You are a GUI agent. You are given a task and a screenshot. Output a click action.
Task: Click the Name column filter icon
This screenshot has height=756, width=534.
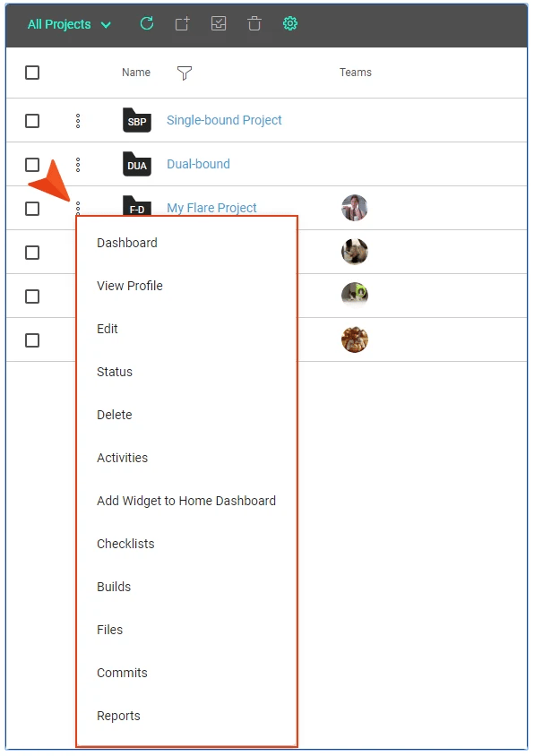185,73
